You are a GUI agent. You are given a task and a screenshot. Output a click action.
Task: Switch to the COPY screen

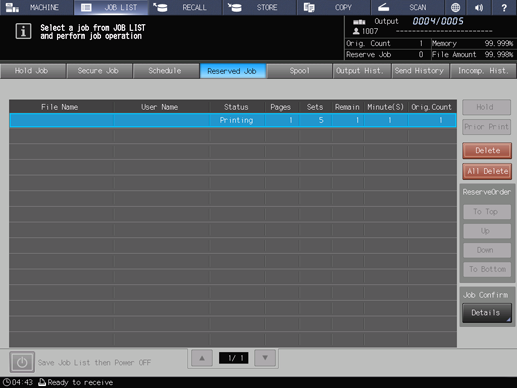[x=334, y=7]
